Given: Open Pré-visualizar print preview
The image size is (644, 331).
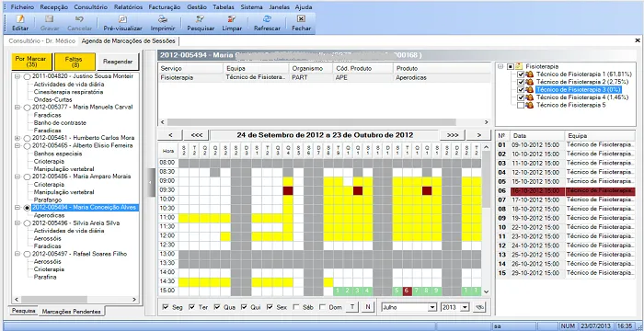Looking at the screenshot, I should coord(122,19).
